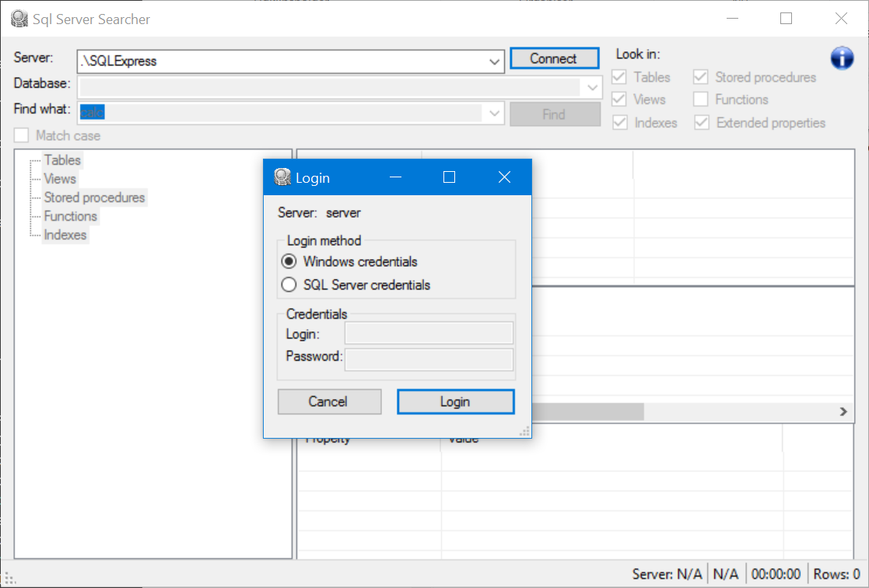Toggle the Indexes look-in checkbox
This screenshot has width=869, height=588.
click(x=619, y=122)
